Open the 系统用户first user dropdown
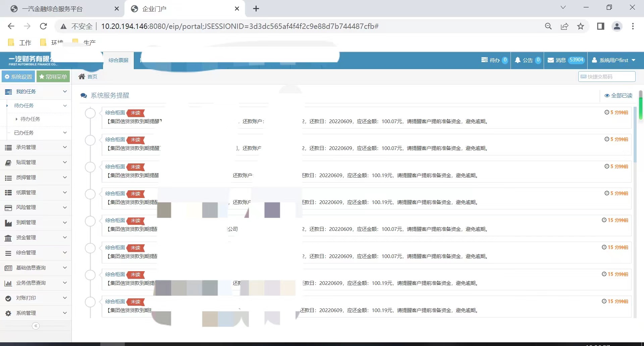This screenshot has width=644, height=346. (613, 60)
